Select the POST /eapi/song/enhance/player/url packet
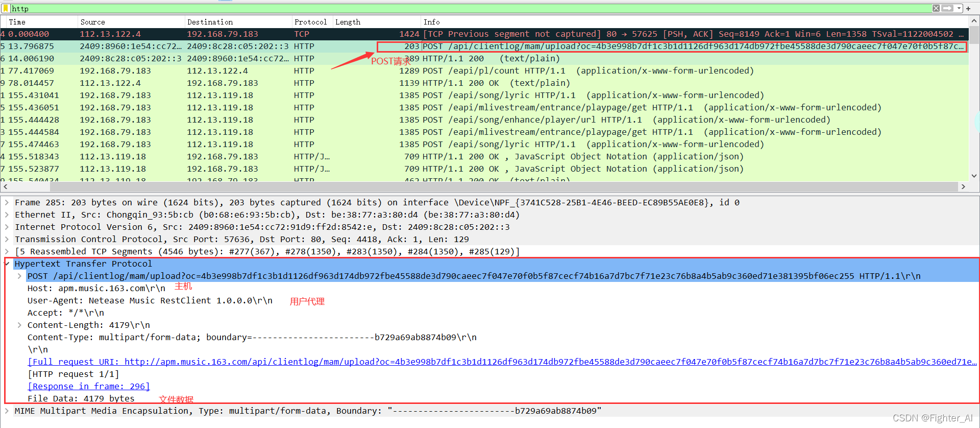Screen dimensions: 980x428 484,120
